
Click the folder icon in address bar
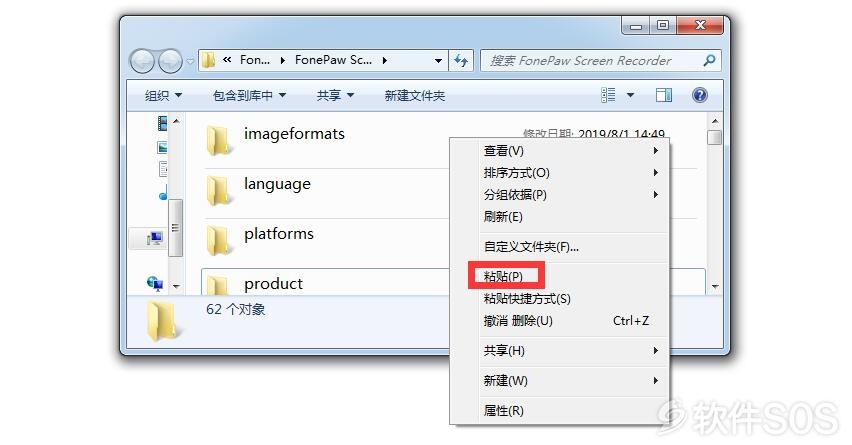click(209, 60)
